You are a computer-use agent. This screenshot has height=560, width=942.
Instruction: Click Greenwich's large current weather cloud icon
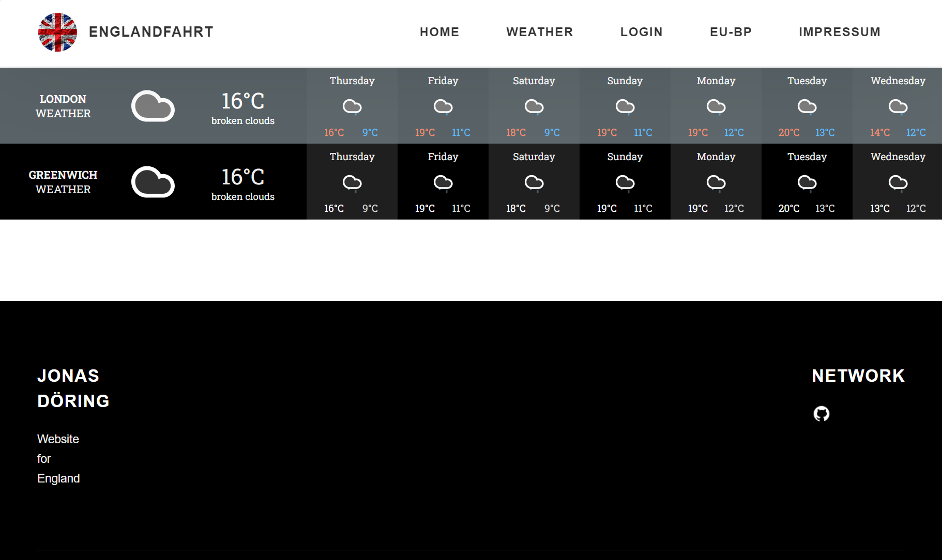tap(153, 182)
